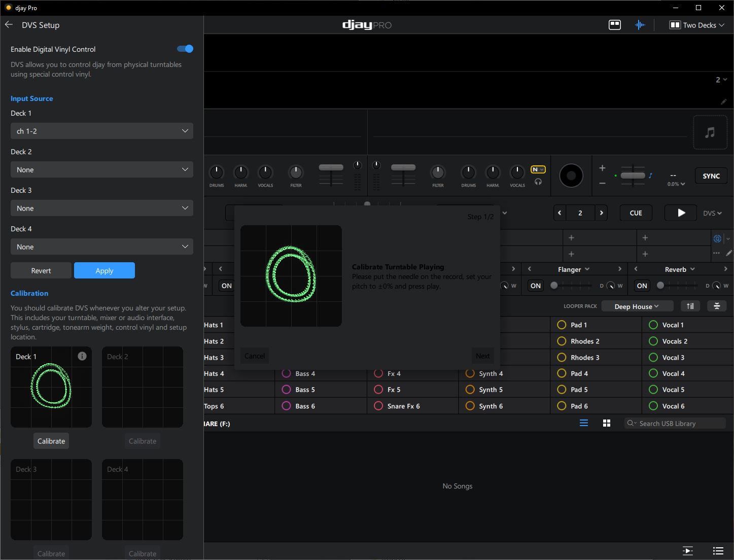
Task: Open the waveform view icon in header
Action: pyautogui.click(x=640, y=25)
